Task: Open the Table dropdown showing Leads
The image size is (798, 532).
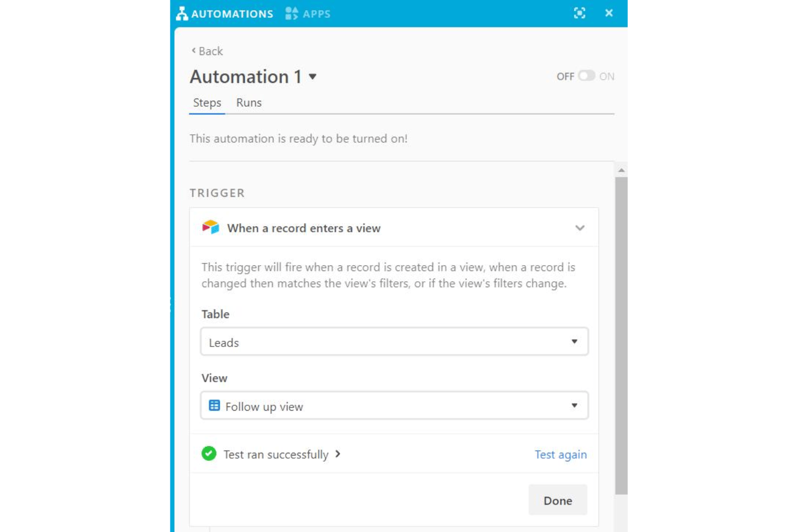Action: coord(394,342)
